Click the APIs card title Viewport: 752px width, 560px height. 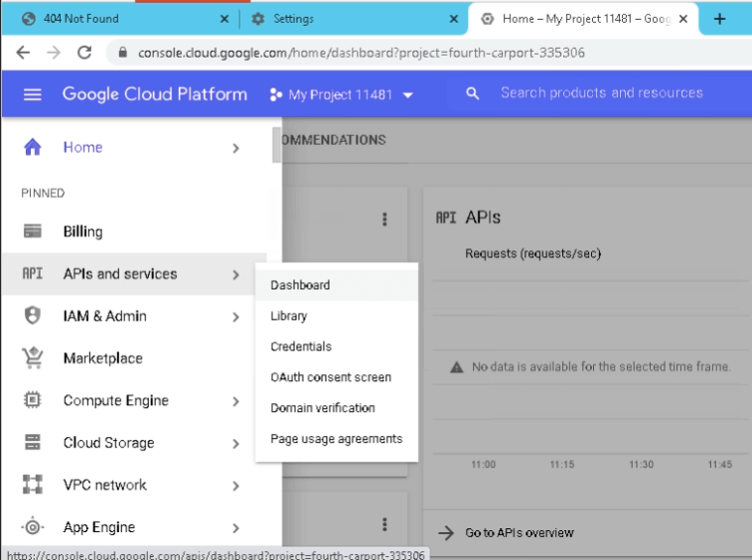pos(483,217)
